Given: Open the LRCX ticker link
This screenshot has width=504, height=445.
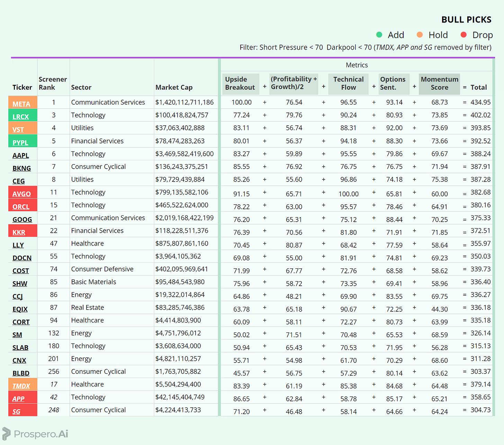Looking at the screenshot, I should coord(20,117).
